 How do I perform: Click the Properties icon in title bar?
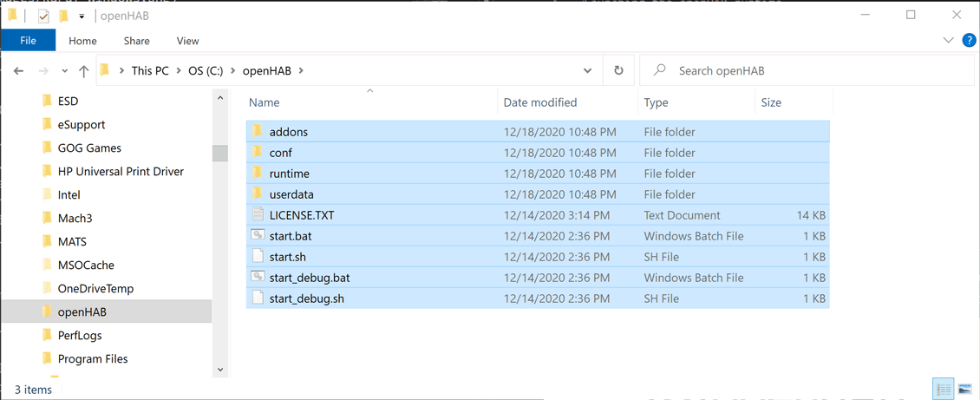tap(43, 16)
